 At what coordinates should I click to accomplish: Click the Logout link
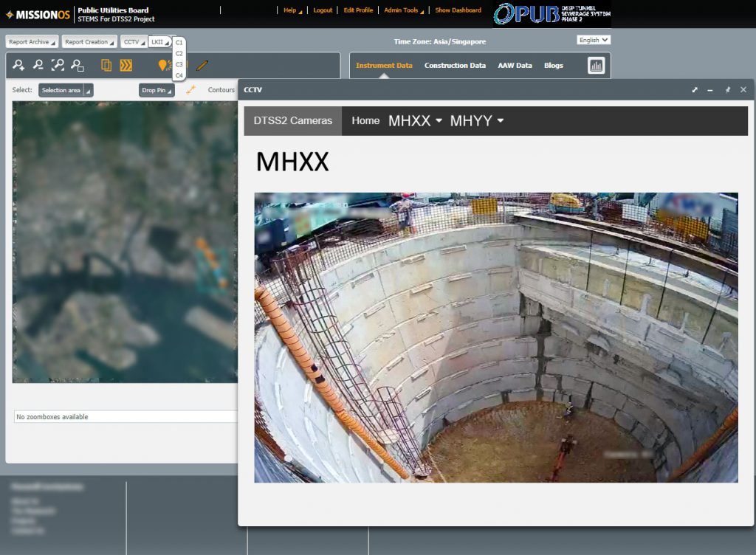pyautogui.click(x=323, y=10)
